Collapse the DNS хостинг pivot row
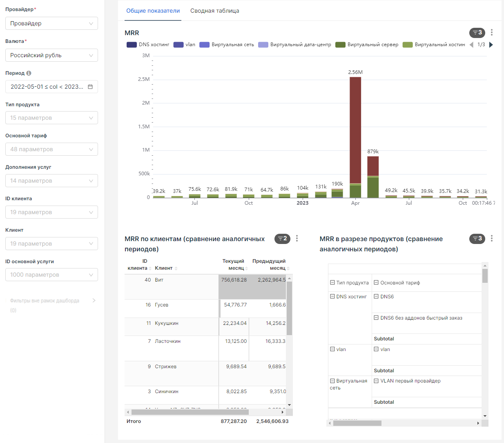The height and width of the screenshot is (443, 504). [x=332, y=297]
